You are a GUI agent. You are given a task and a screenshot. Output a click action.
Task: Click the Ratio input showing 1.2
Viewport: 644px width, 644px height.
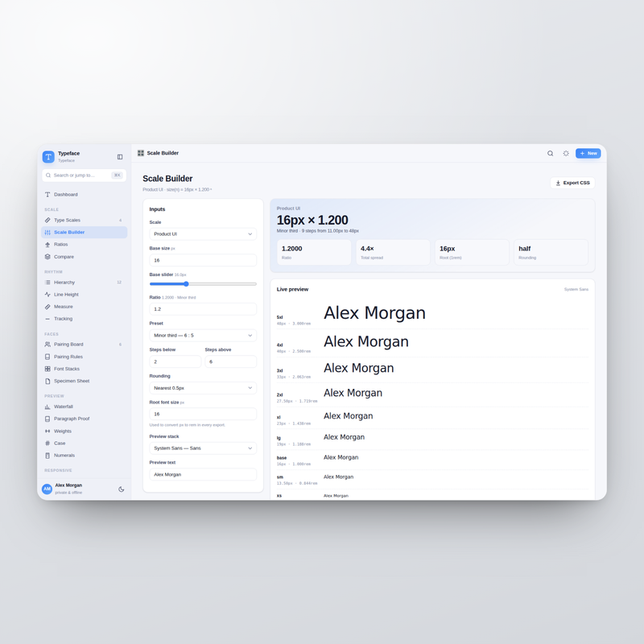[203, 309]
